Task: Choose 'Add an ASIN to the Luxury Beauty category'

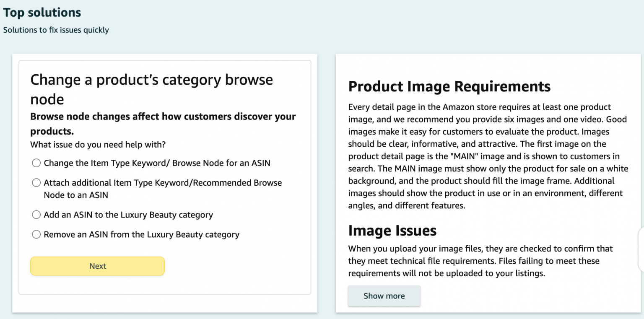Action: point(36,215)
